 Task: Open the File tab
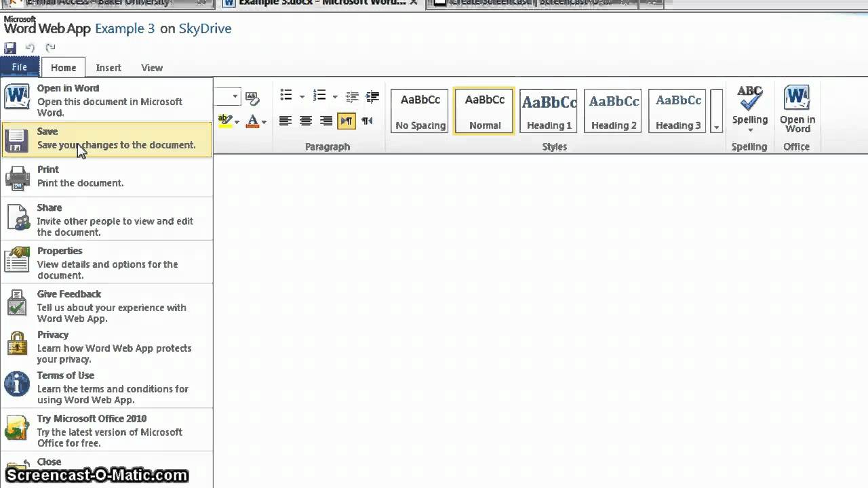19,67
